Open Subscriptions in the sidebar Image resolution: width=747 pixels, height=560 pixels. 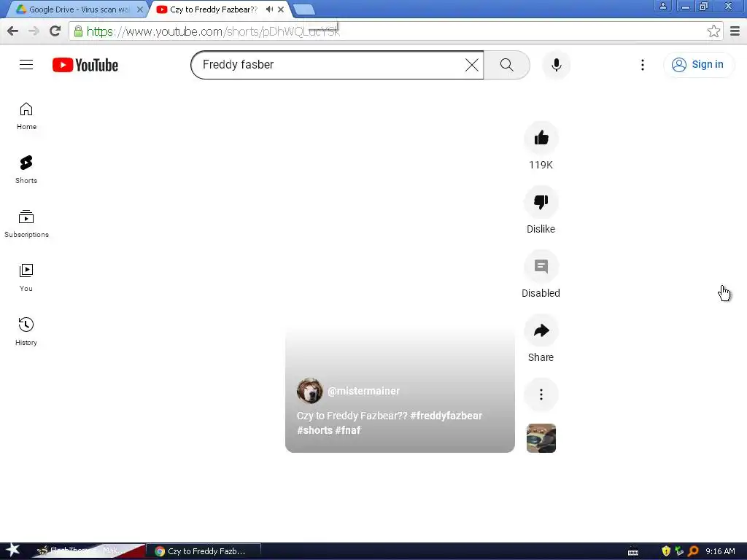click(x=26, y=224)
